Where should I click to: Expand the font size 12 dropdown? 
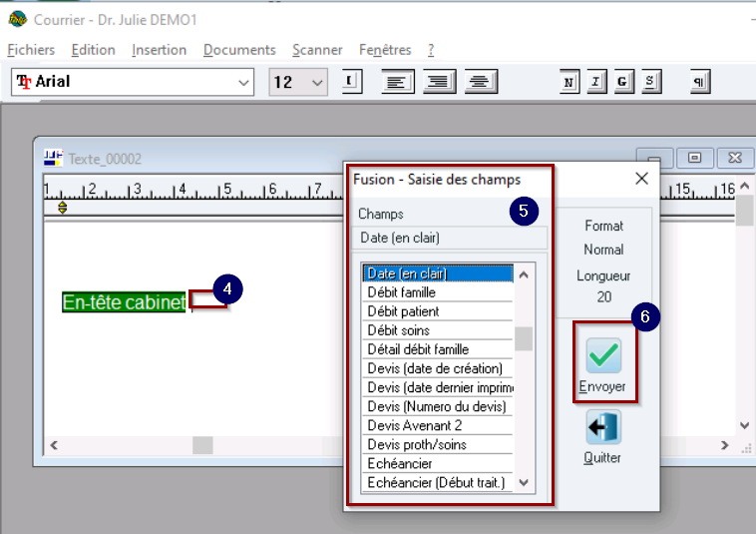[x=317, y=83]
